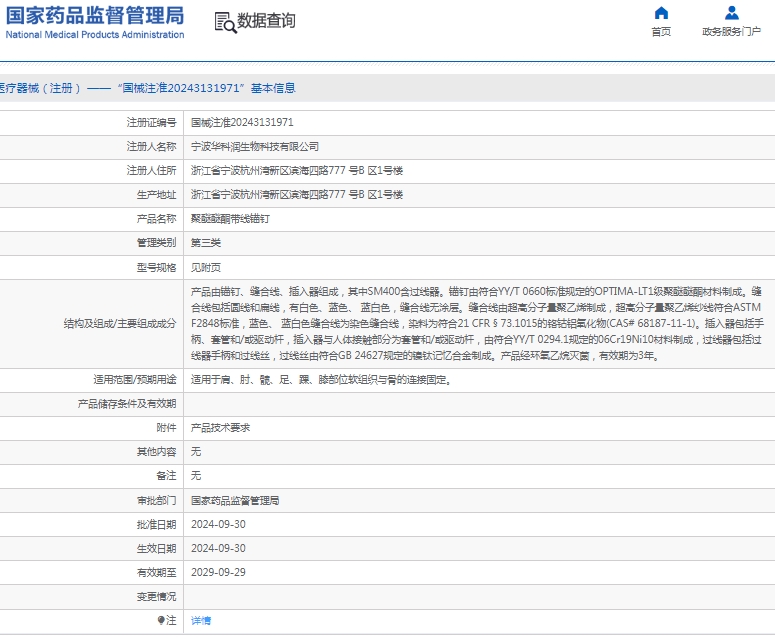Screen dimensions: 775x639
Task: Click the 注册人住所 address value
Action: point(297,170)
